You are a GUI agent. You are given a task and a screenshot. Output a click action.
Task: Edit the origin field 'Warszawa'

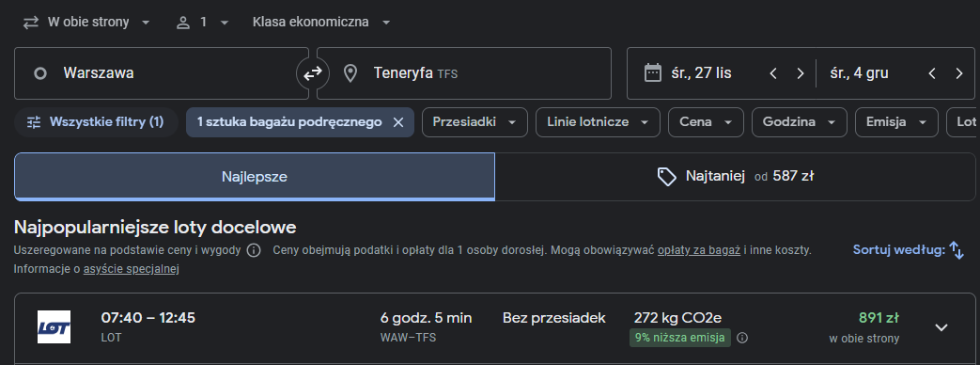[162, 73]
